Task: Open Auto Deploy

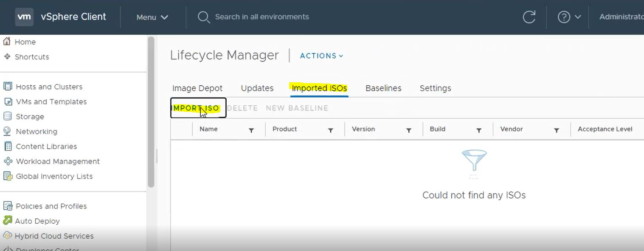Action: (37, 221)
